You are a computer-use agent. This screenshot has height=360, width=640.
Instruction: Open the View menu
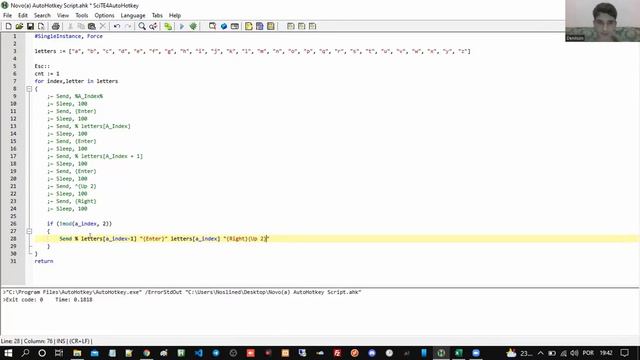(63, 16)
